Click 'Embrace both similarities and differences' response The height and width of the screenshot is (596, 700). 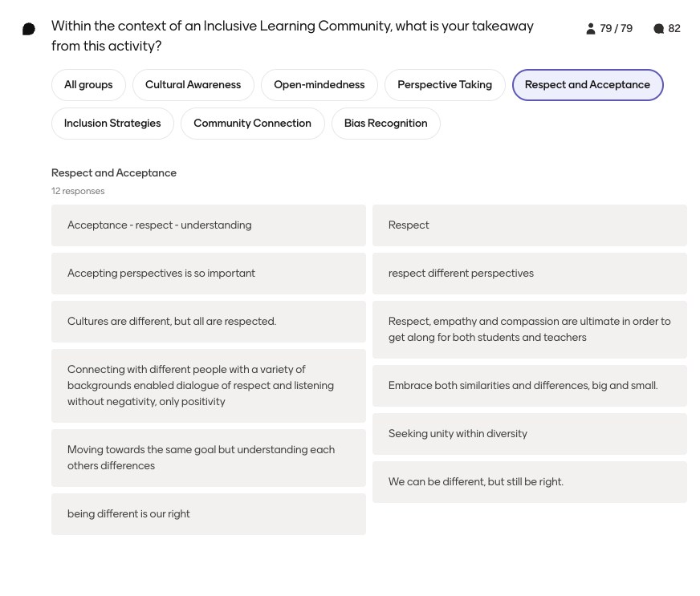click(530, 386)
